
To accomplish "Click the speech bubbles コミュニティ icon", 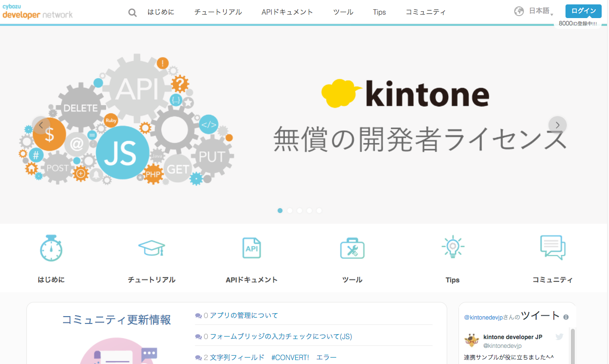I will coord(553,248).
